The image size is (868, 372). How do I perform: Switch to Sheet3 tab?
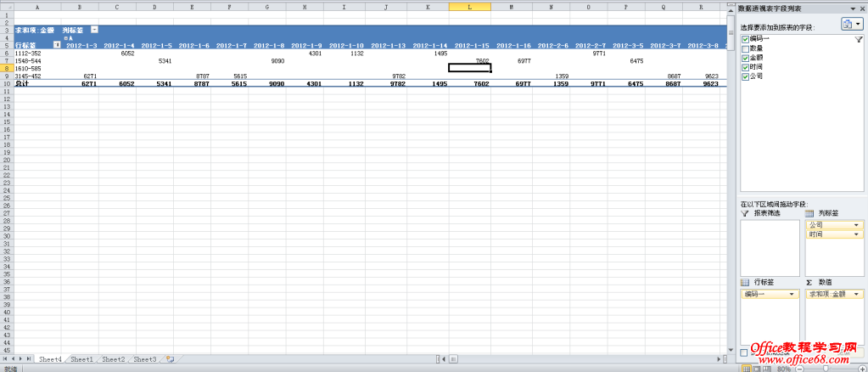tap(145, 359)
